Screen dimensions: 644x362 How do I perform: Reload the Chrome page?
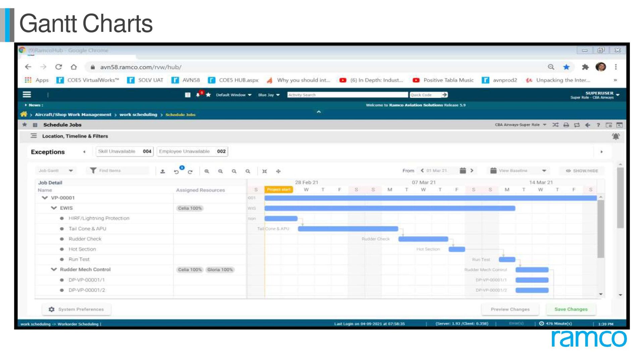(x=58, y=67)
